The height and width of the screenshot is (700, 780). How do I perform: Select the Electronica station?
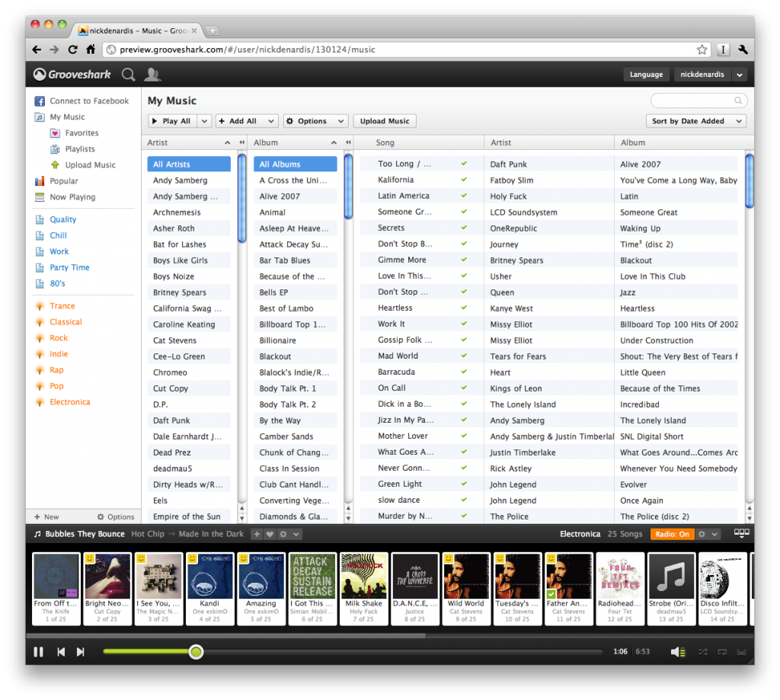pyautogui.click(x=69, y=402)
